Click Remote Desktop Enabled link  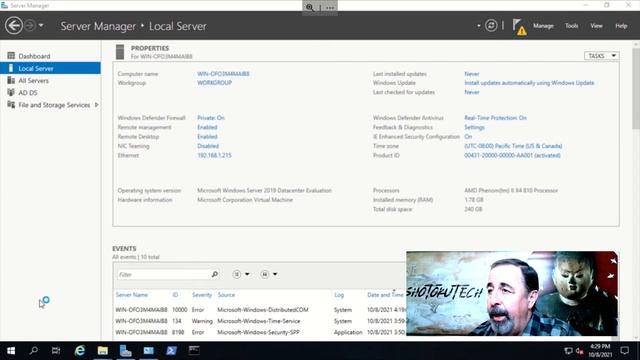click(x=207, y=137)
